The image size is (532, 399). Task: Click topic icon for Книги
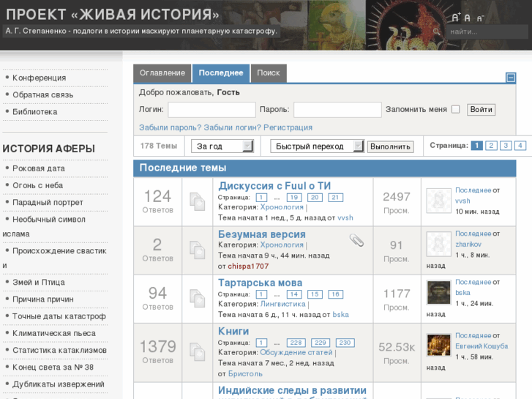197,352
